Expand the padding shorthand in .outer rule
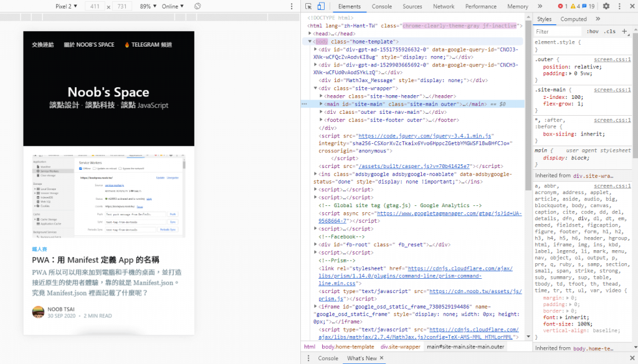The image size is (638, 364). [571, 73]
